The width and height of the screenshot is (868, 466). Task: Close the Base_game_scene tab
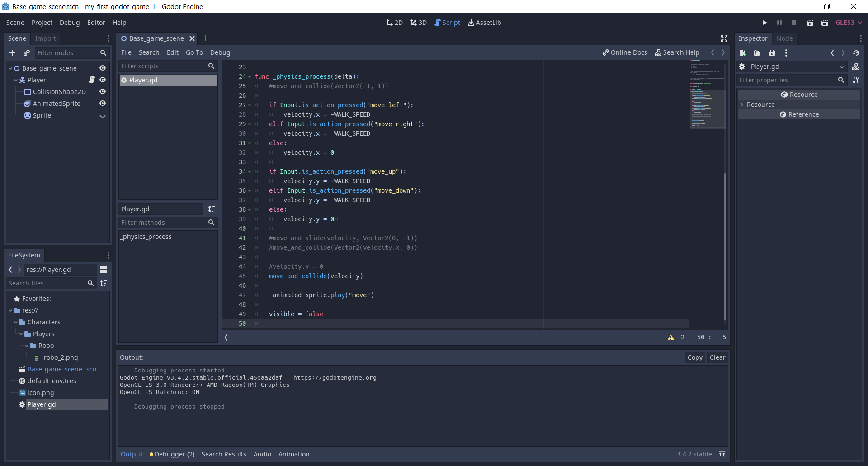(192, 38)
